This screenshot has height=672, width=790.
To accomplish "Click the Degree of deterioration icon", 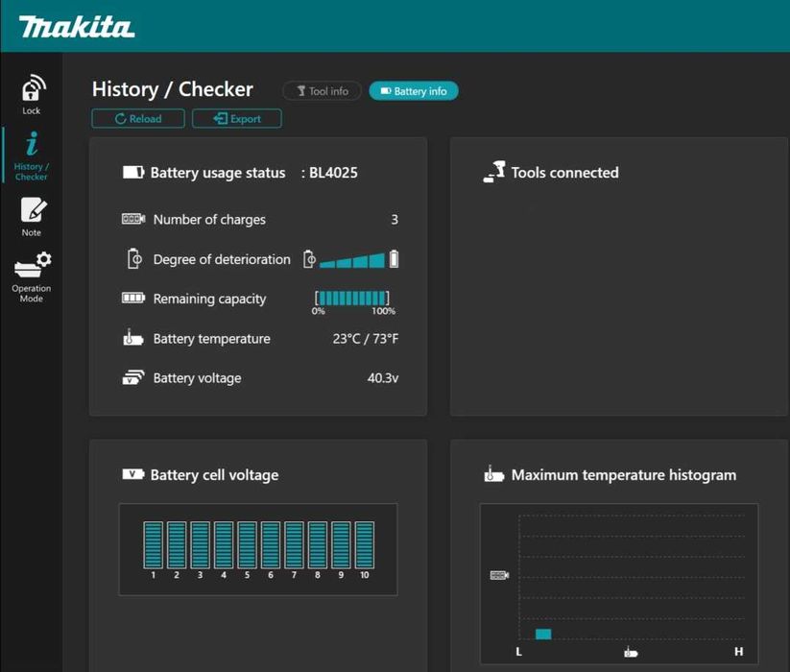I will (134, 259).
